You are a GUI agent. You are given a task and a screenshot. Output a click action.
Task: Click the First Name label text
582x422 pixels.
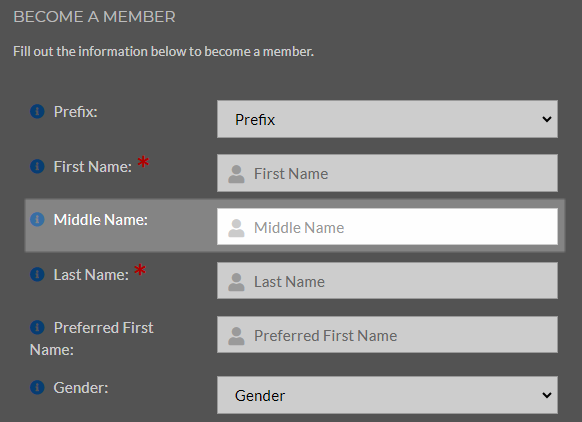92,167
